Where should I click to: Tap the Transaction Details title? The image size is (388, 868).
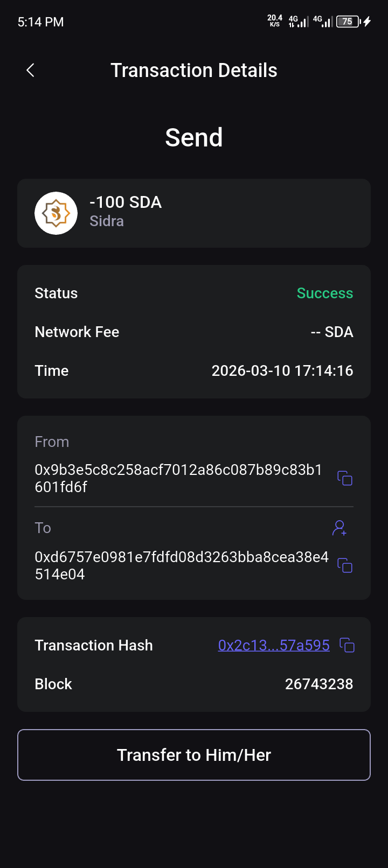tap(194, 70)
